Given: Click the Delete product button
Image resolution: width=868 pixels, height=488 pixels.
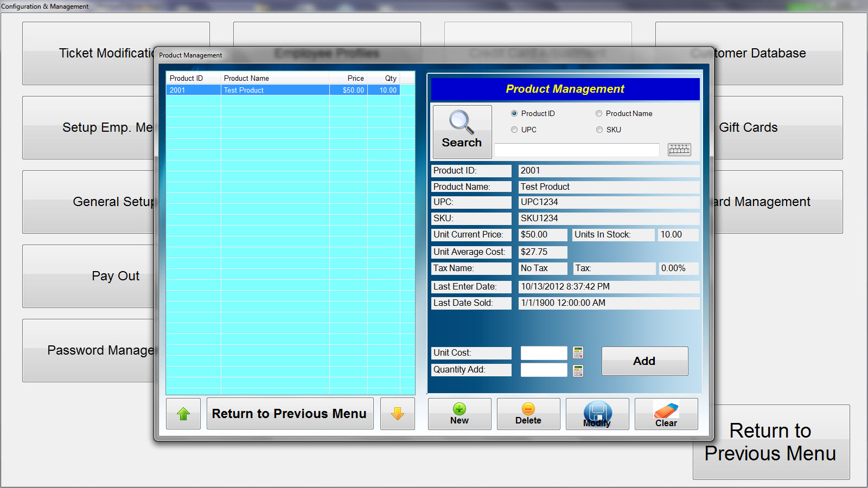Looking at the screenshot, I should [x=528, y=414].
